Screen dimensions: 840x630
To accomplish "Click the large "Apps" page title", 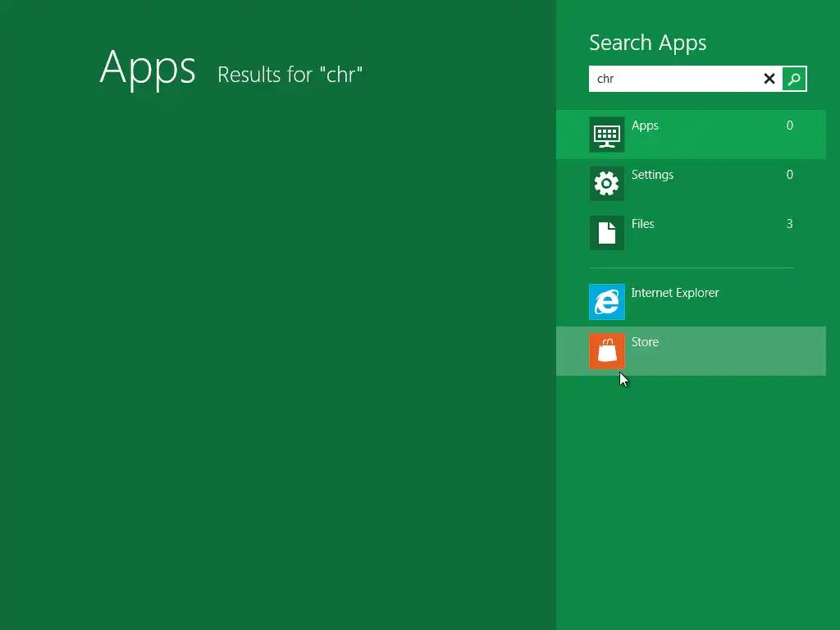I will 148,68.
